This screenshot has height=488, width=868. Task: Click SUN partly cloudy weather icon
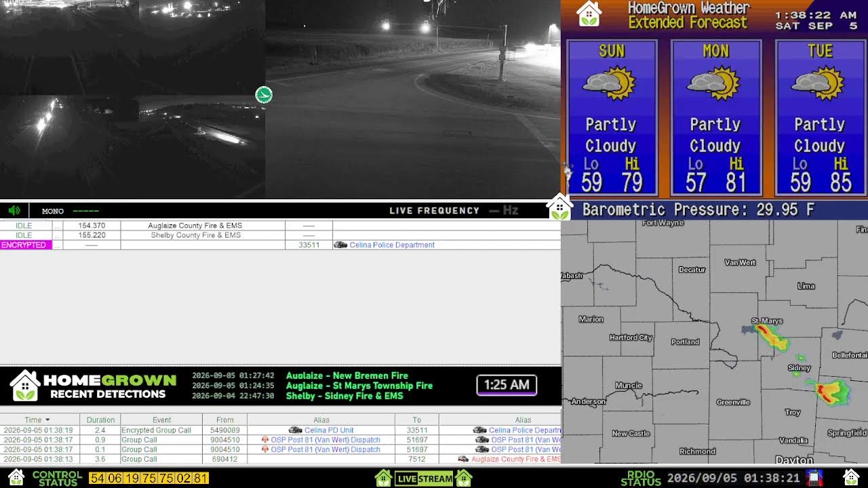click(x=610, y=83)
